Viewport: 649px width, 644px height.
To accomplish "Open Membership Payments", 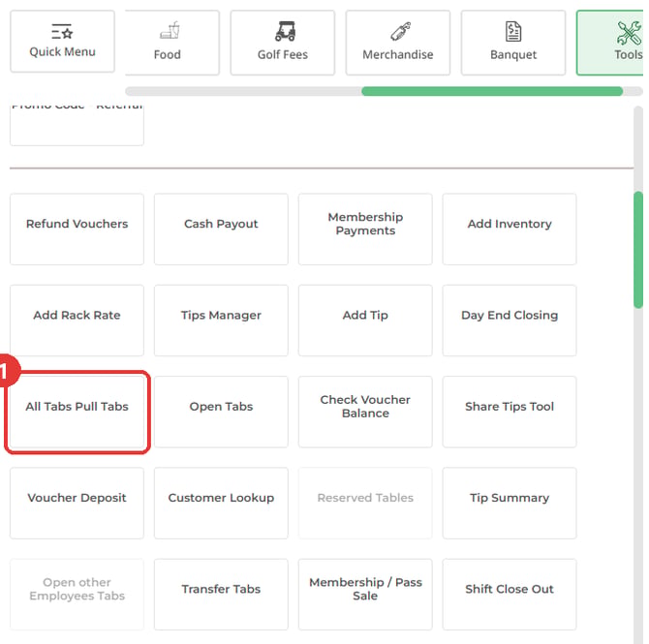I will pos(365,230).
